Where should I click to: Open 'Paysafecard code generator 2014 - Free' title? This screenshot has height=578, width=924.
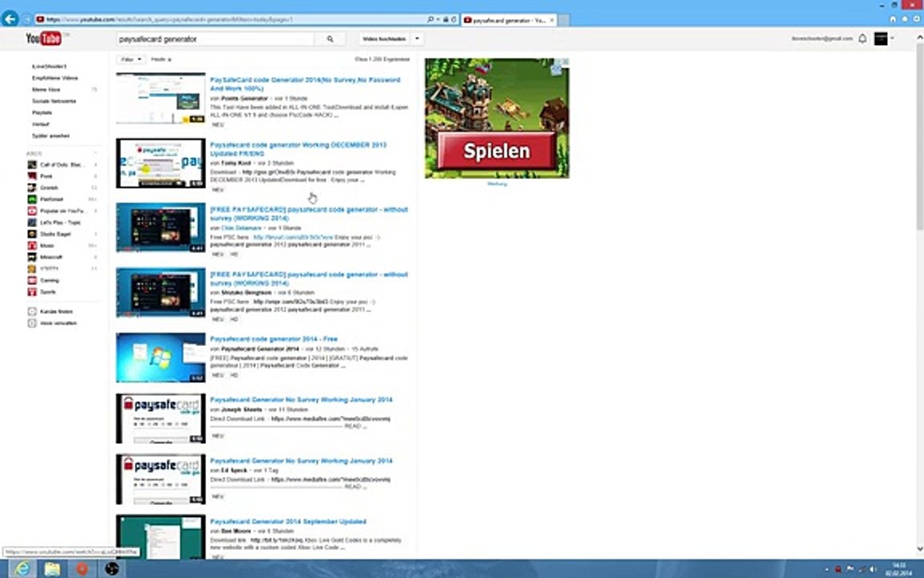(274, 339)
